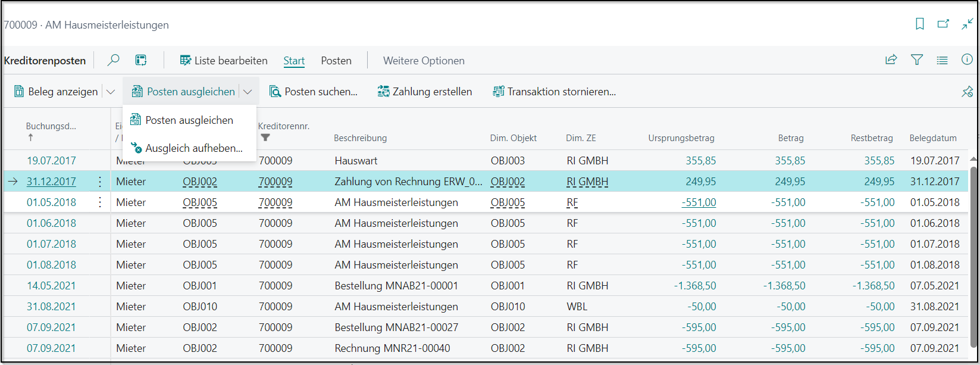
Task: Click Kreditorenposten page caption
Action: (45, 60)
